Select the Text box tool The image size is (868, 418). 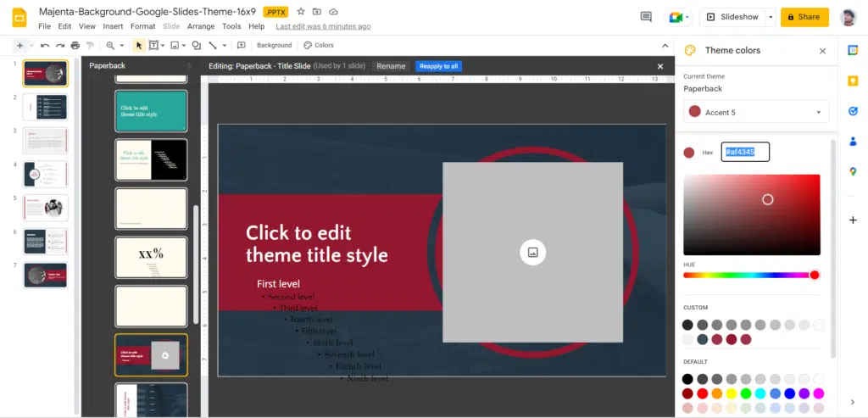click(x=153, y=45)
